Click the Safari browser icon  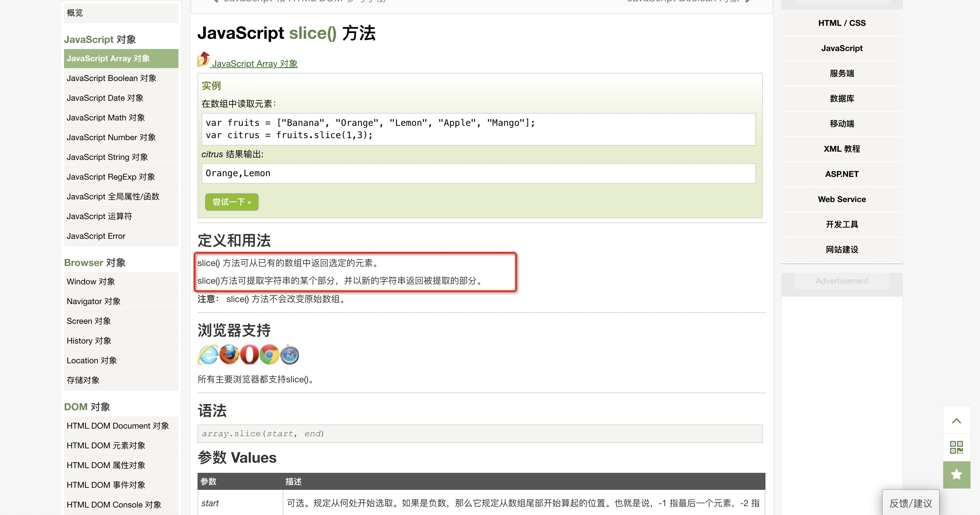289,354
